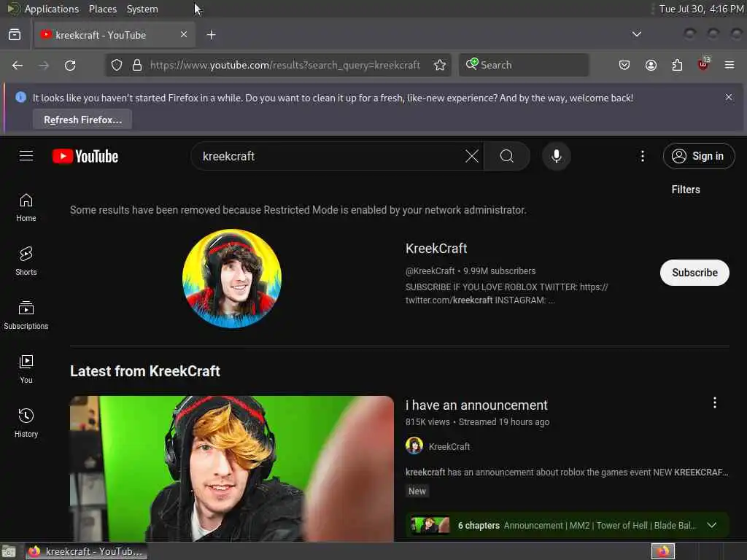747x560 pixels.
Task: Click the KreekCraft channel avatar
Action: click(232, 279)
